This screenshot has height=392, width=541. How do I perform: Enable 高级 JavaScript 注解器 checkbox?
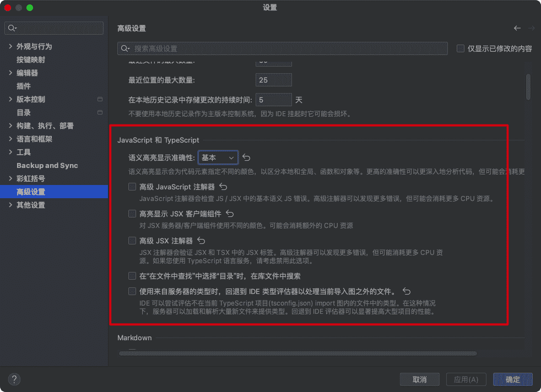[x=132, y=187]
